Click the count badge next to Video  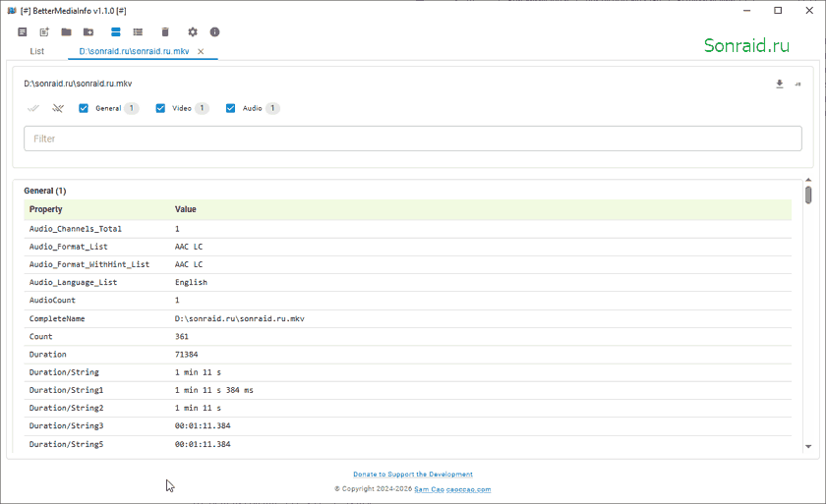coord(202,108)
